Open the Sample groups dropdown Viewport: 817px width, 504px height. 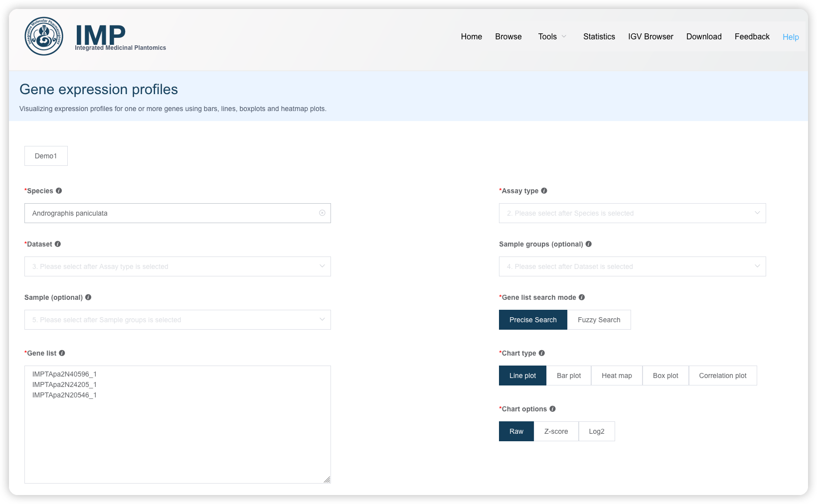[632, 266]
